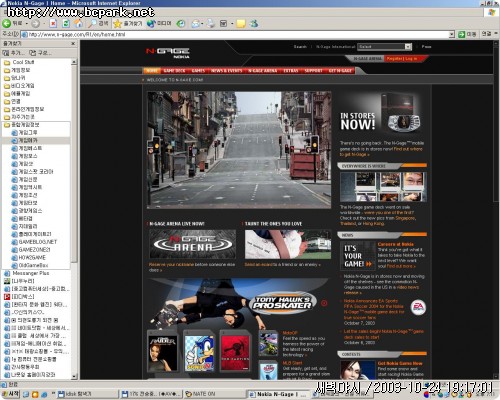This screenshot has height=400, width=500.
Task: Click the red Pandemonium game card
Action: point(235,352)
